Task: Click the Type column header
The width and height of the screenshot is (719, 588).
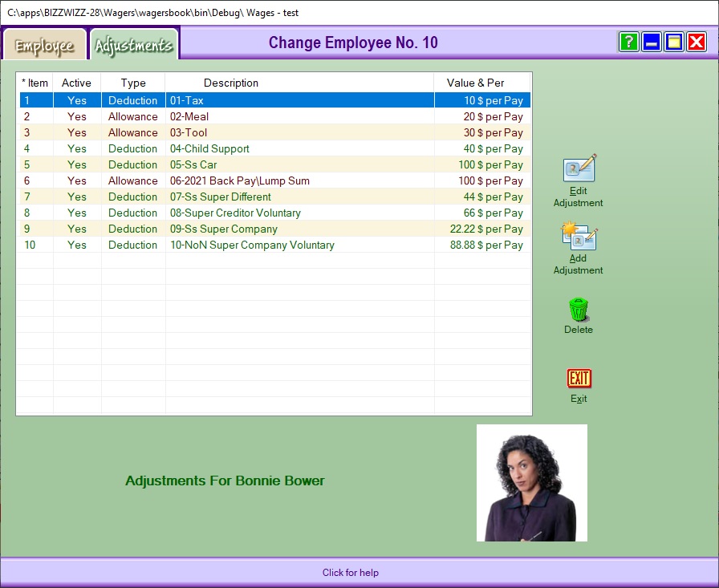Action: click(x=133, y=83)
